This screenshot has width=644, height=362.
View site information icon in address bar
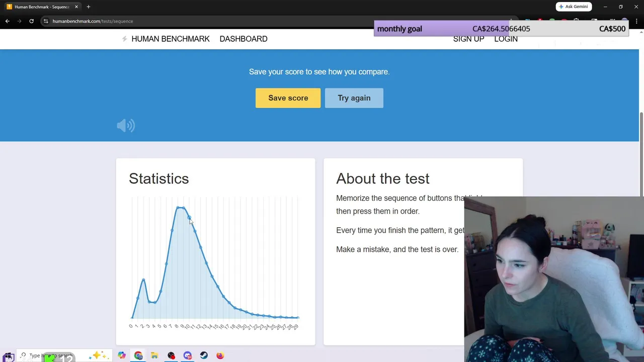(46, 21)
